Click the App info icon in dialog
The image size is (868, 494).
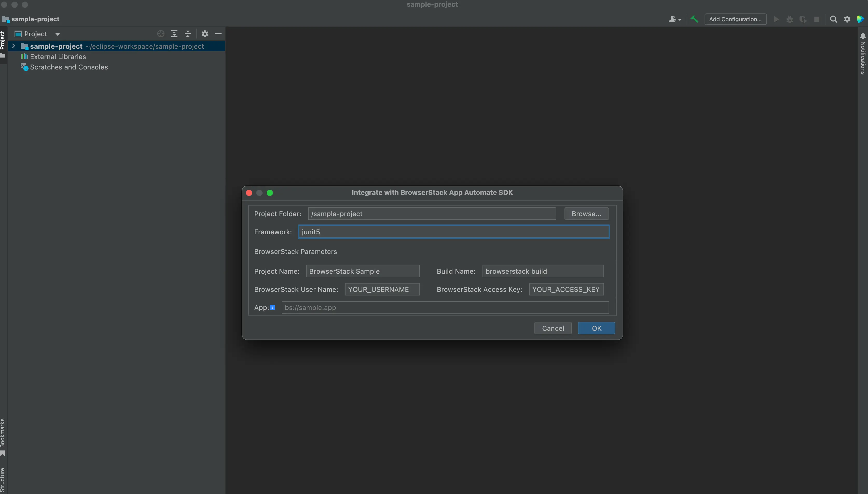click(x=272, y=307)
